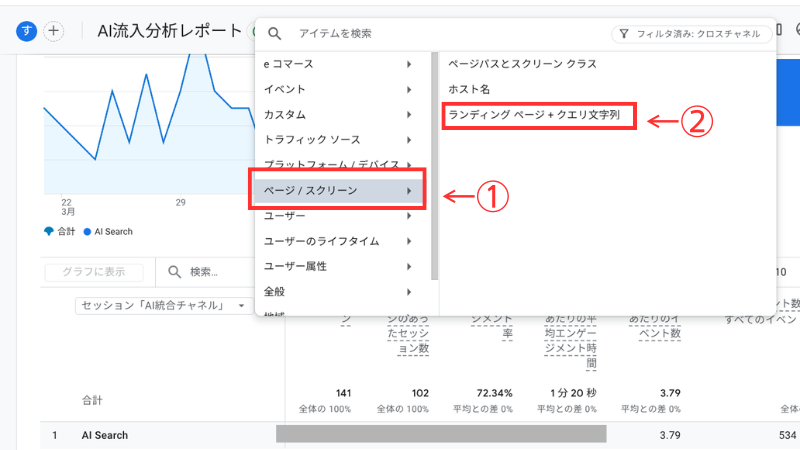Viewport: 800px width, 450px height.
Task: Select ページ / スクリーン menu category
Action: click(x=340, y=190)
